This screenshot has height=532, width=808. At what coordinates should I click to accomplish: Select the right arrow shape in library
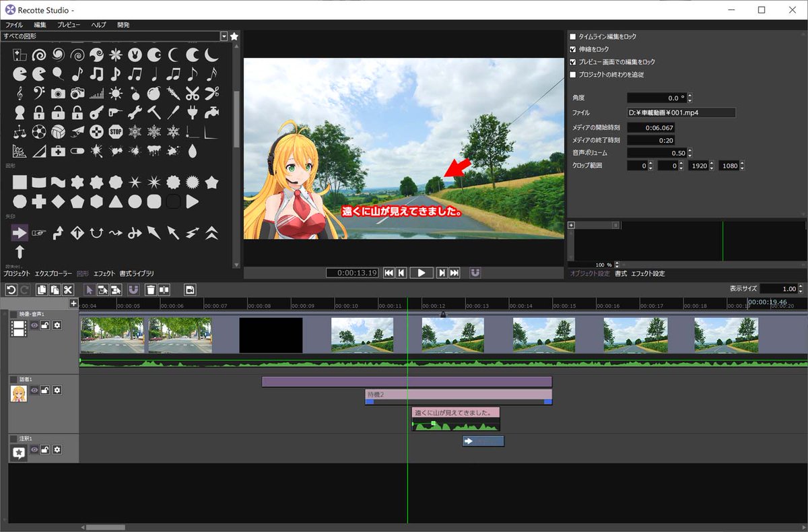(x=20, y=233)
